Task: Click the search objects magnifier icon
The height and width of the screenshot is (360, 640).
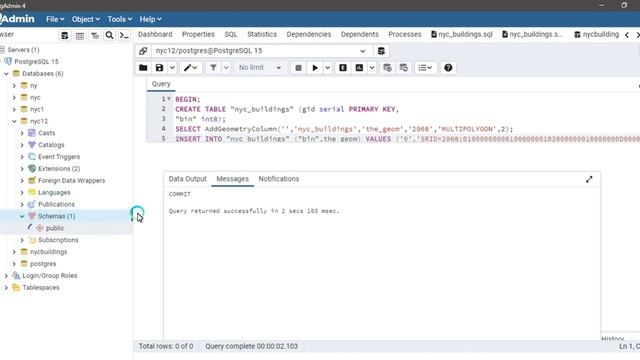Action: [109, 36]
